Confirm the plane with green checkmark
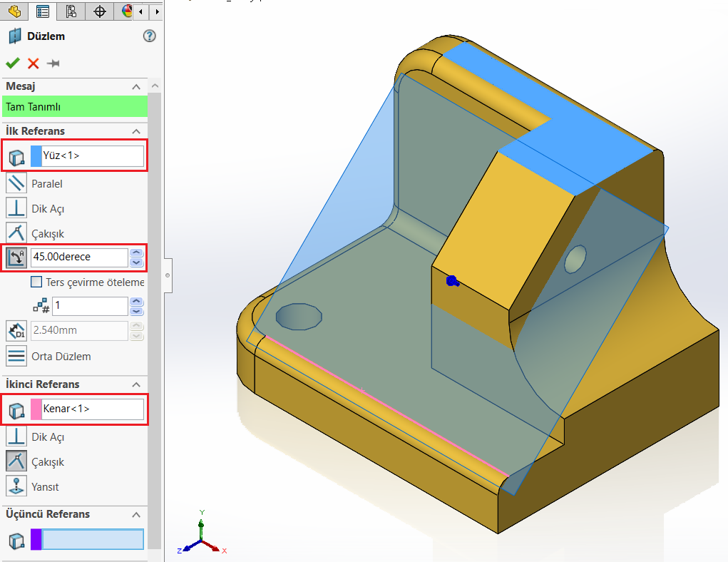 12,63
